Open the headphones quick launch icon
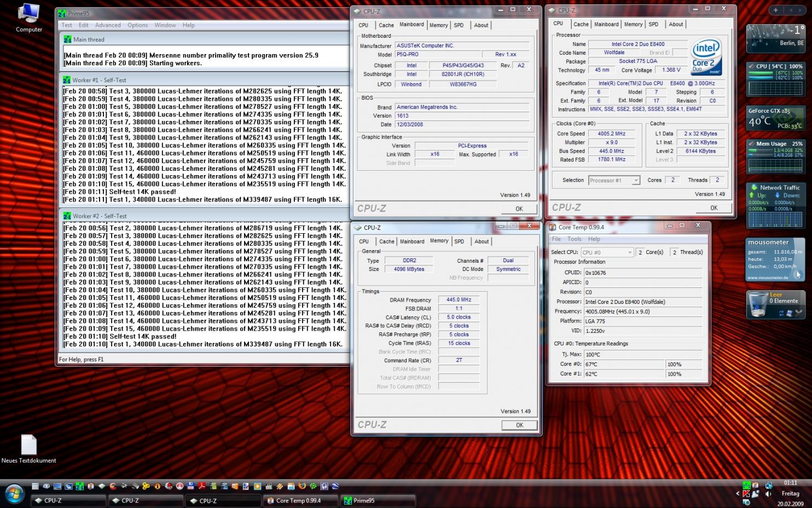 [x=324, y=486]
